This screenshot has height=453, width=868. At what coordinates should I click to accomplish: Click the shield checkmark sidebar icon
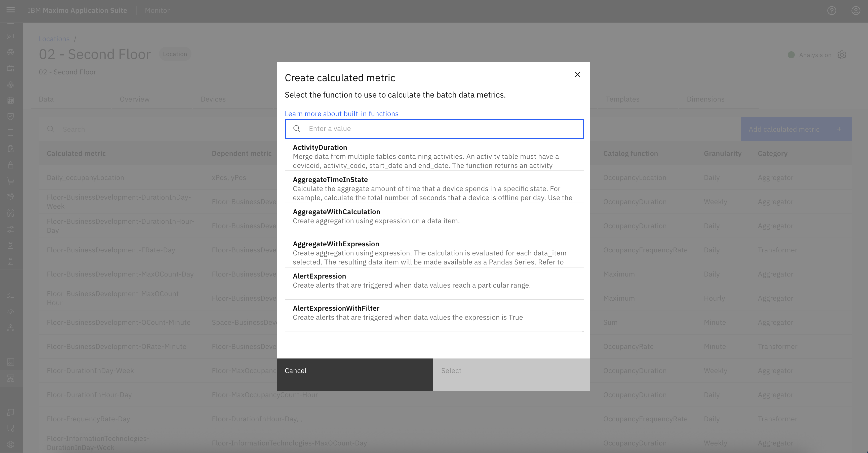tap(11, 117)
